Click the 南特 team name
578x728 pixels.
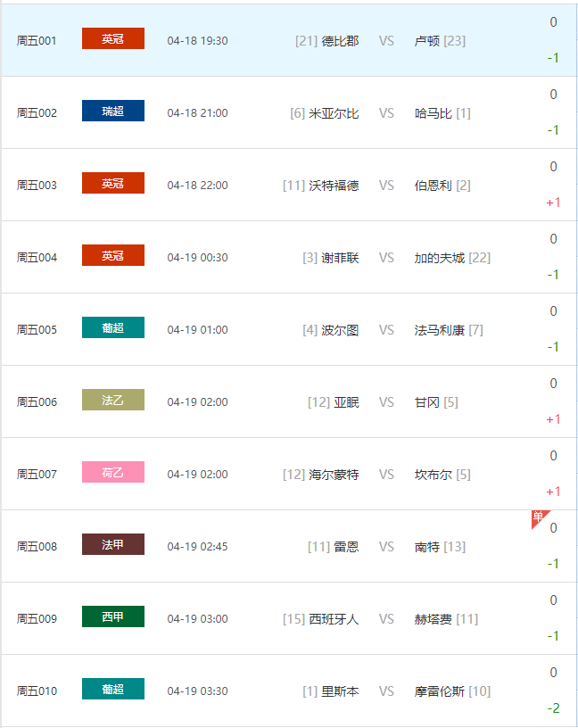coord(427,547)
